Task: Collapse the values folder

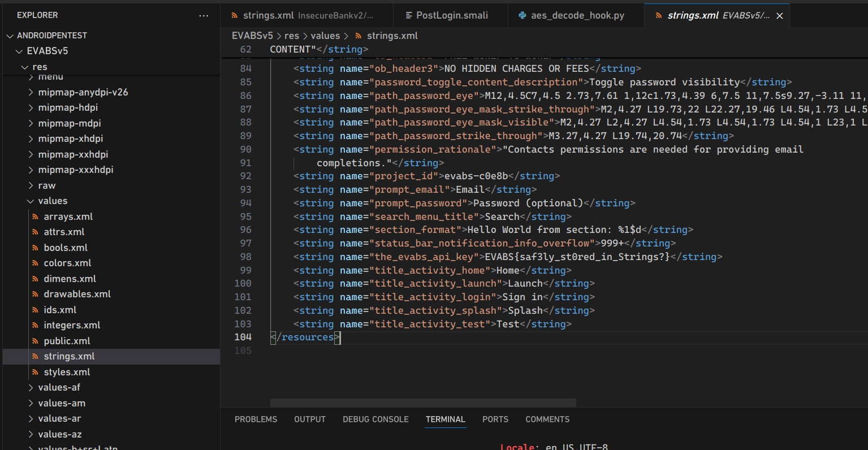Action: pos(31,201)
